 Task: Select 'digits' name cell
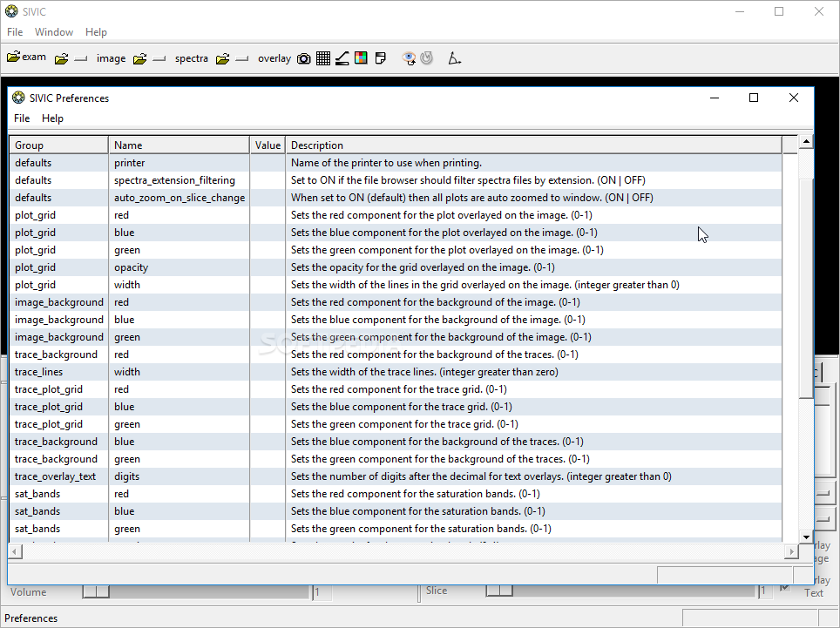coord(179,476)
